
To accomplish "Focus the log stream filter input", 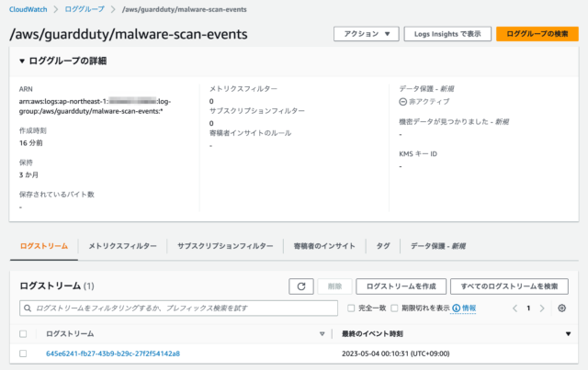I will pos(178,308).
